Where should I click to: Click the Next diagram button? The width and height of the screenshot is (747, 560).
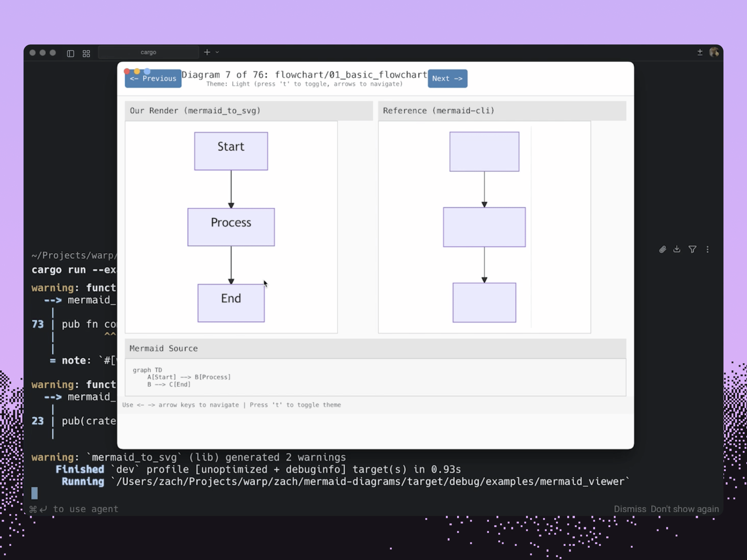pyautogui.click(x=447, y=79)
